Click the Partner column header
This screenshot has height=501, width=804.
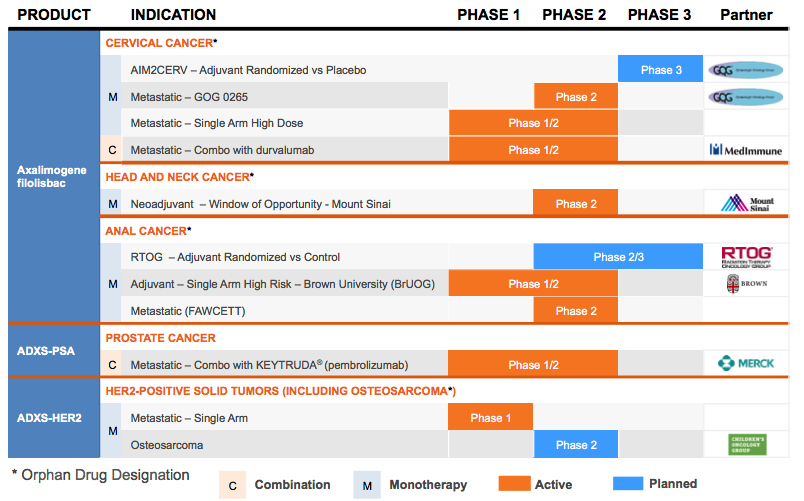[x=746, y=15]
